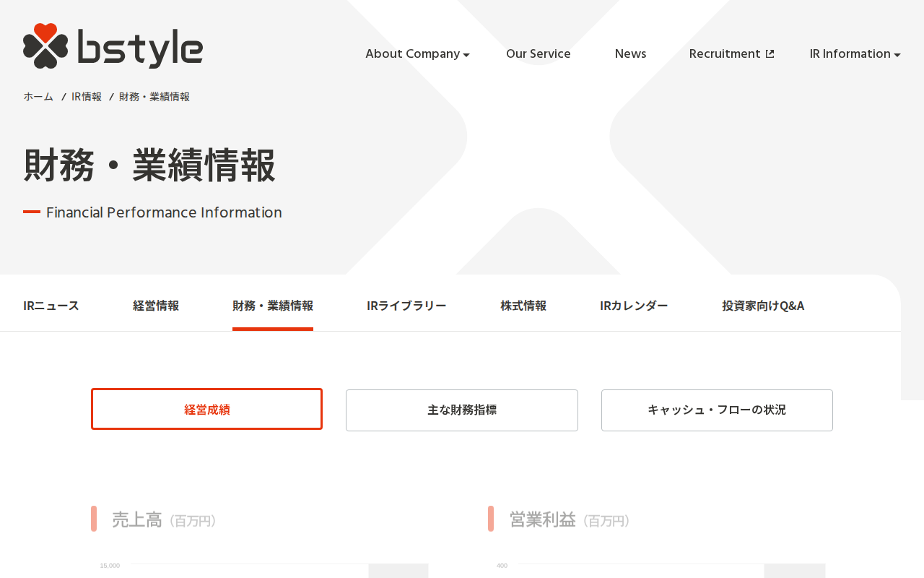The width and height of the screenshot is (924, 578).
Task: Select the 主な財務指標 button
Action: point(462,410)
